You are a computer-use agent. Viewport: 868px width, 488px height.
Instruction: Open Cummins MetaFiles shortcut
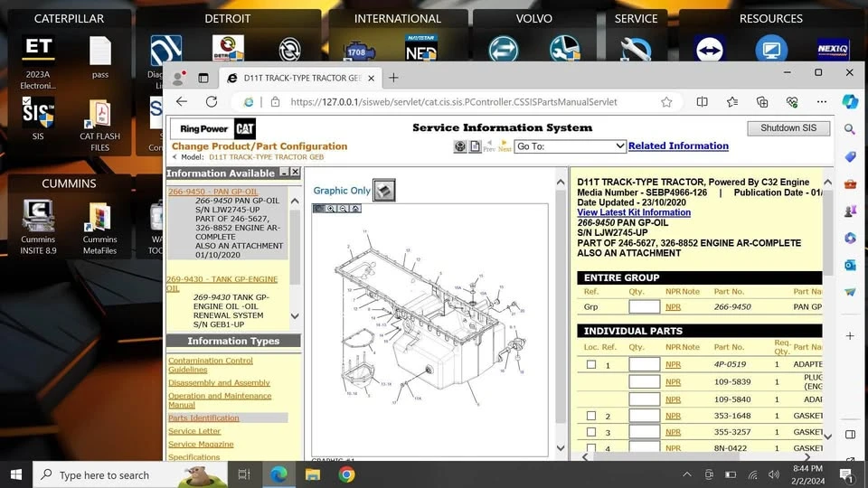coord(99,228)
